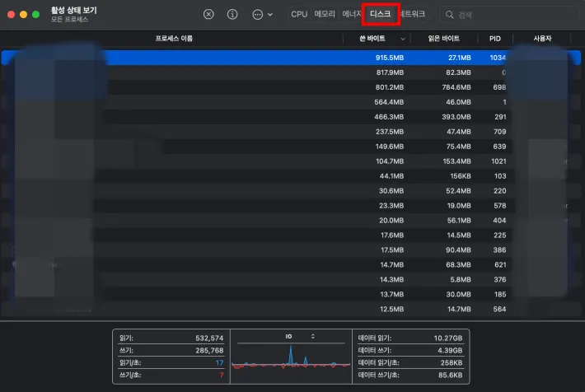This screenshot has height=392, width=585.
Task: Switch to the 메모리 tab
Action: [325, 14]
